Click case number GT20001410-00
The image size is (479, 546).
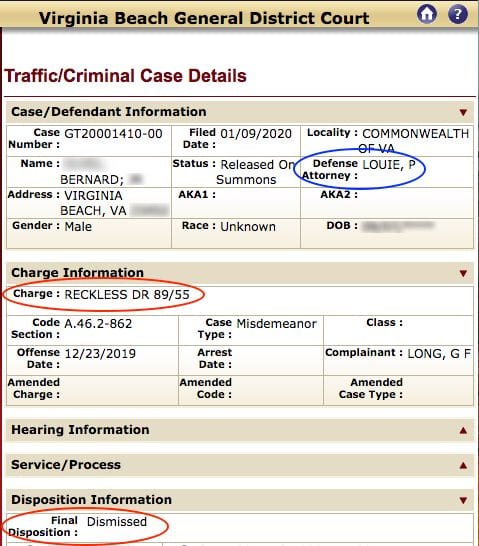(x=113, y=134)
